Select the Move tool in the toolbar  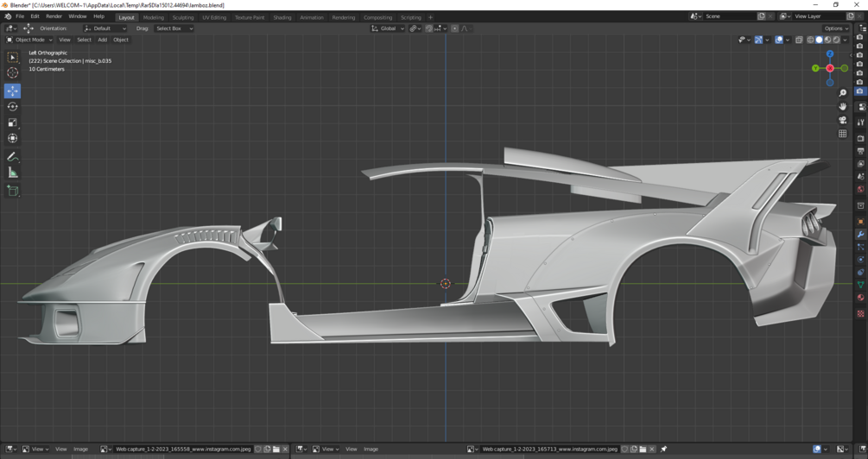(x=12, y=91)
